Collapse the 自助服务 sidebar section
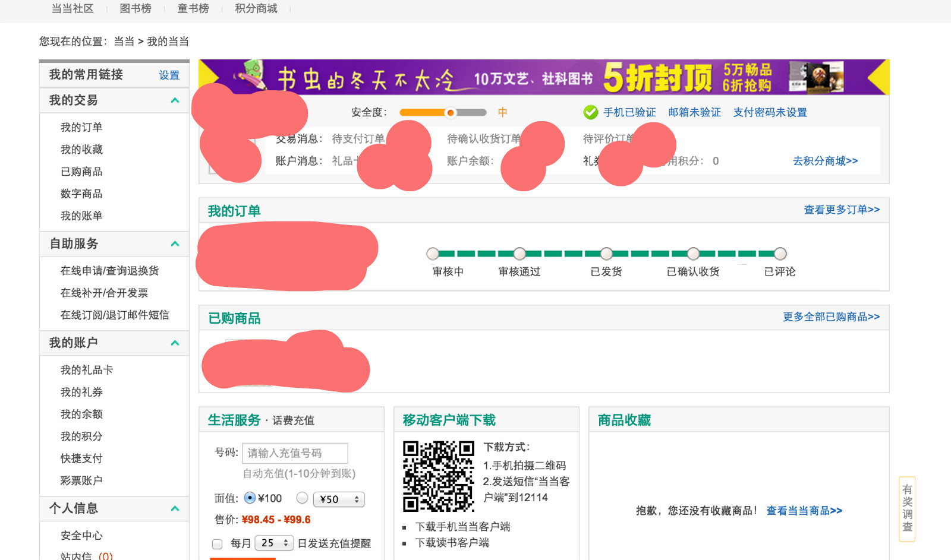Viewport: 951px width, 560px height. [175, 244]
